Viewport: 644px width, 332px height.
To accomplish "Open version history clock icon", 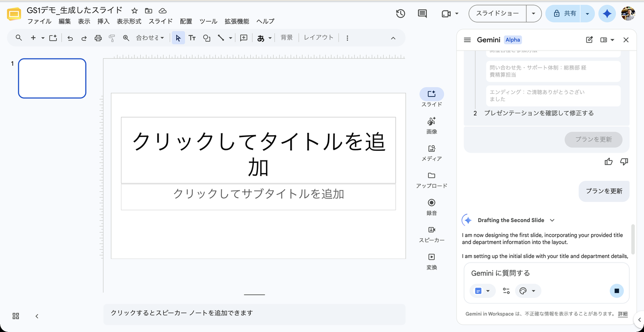I will [x=400, y=14].
